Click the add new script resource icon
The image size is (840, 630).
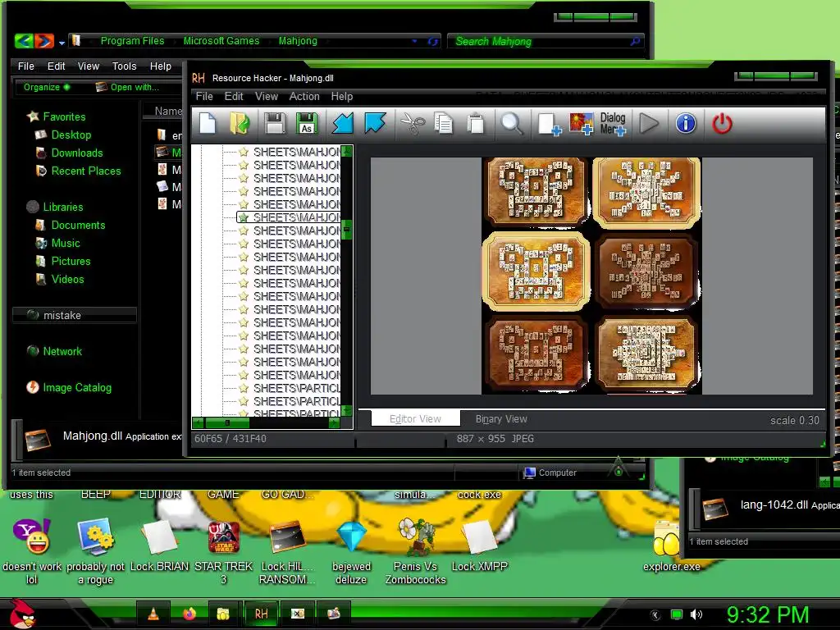549,124
